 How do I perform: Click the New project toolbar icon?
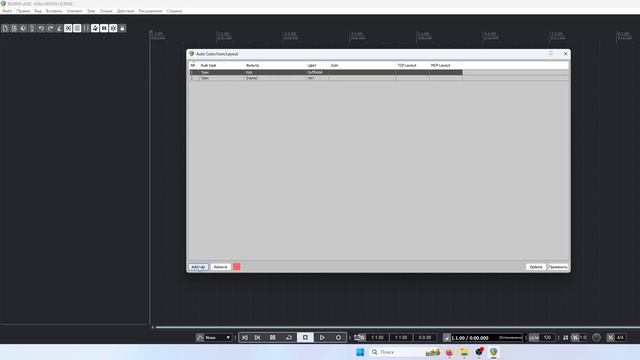point(5,28)
